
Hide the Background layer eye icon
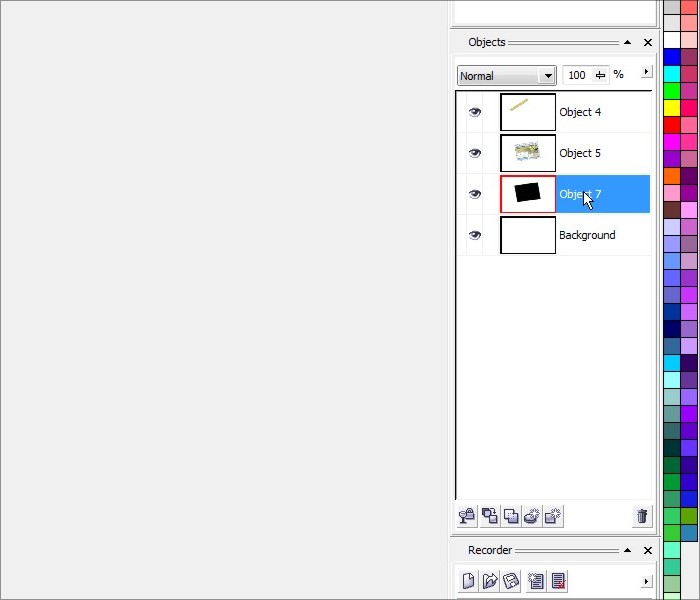[474, 235]
